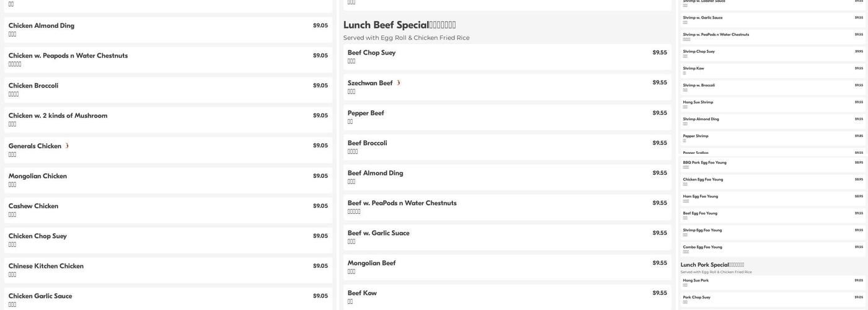Screen dimensions: 868x310
Task: Open the Mongolian Beef item
Action: click(x=371, y=263)
